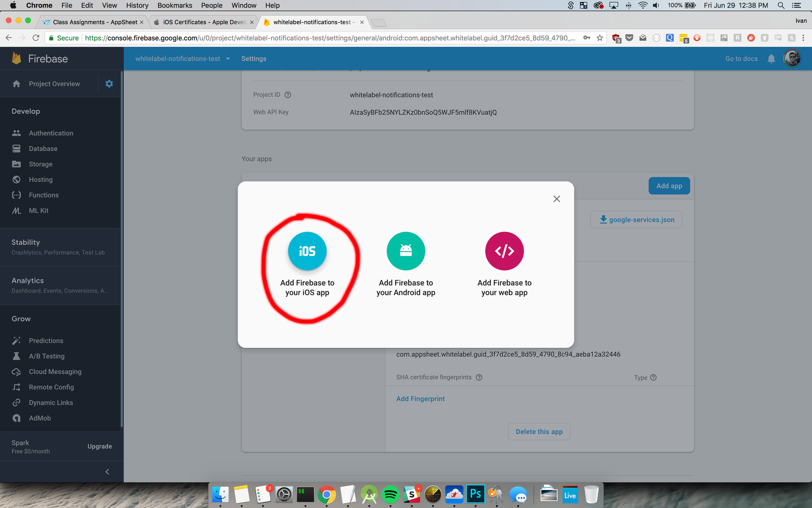Open Dynamic Links section
This screenshot has height=508, width=812.
click(x=51, y=402)
